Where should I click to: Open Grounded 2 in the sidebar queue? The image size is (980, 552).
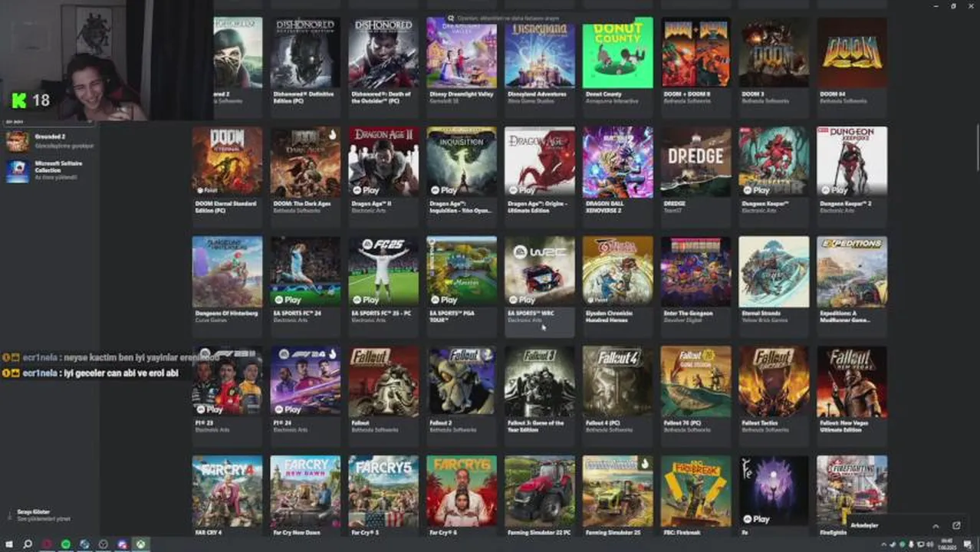tap(51, 141)
